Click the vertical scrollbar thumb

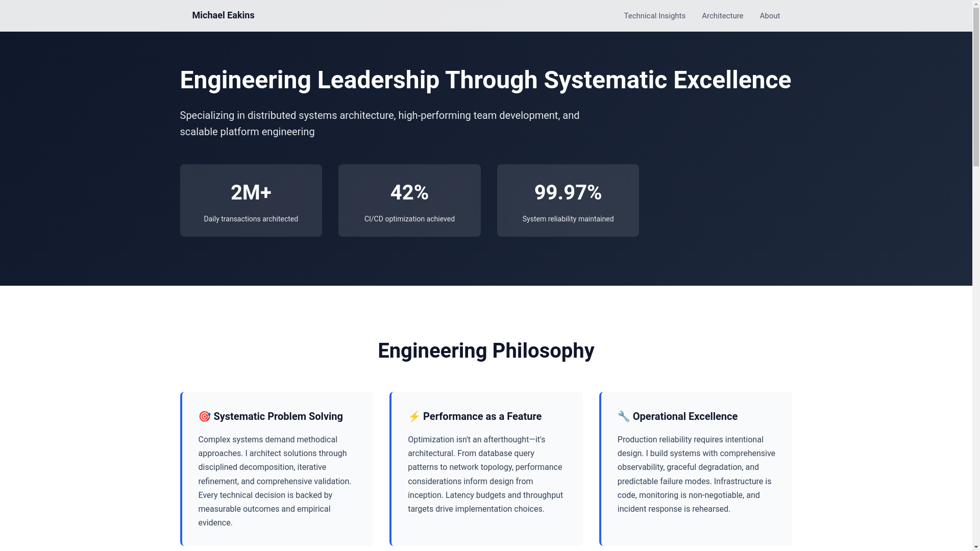tap(976, 87)
